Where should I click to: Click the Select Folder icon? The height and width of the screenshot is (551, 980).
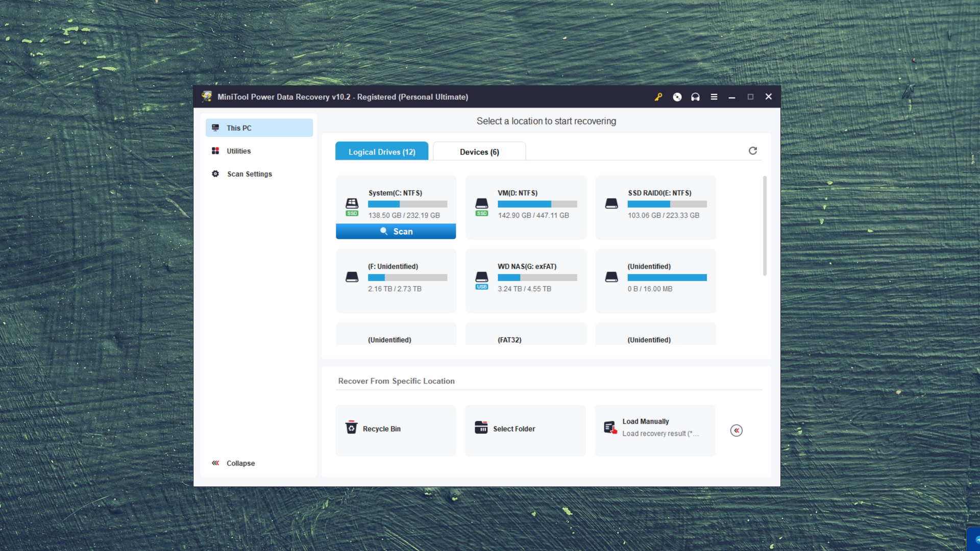481,428
